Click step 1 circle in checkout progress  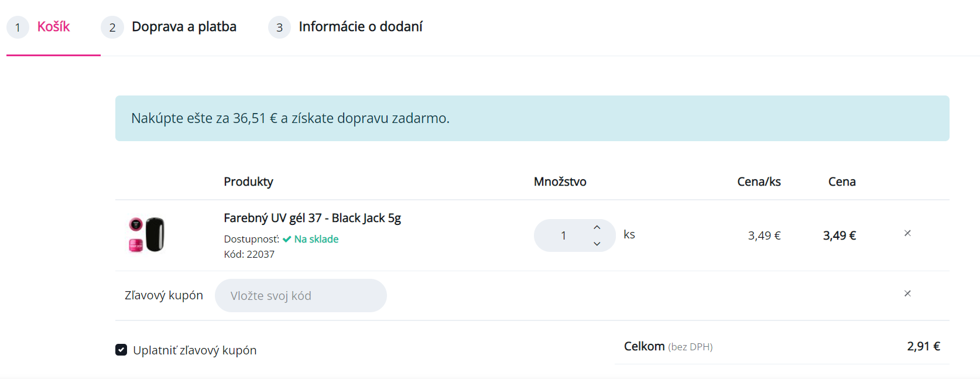pyautogui.click(x=18, y=27)
